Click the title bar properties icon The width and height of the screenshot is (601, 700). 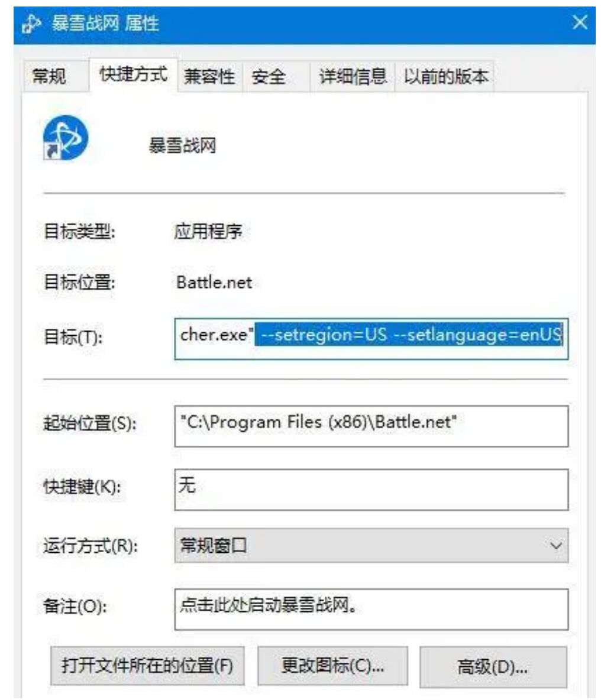tap(31, 23)
